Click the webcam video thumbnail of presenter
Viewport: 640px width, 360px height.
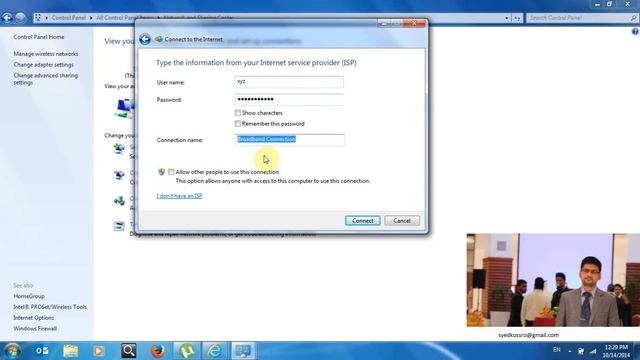tap(553, 280)
